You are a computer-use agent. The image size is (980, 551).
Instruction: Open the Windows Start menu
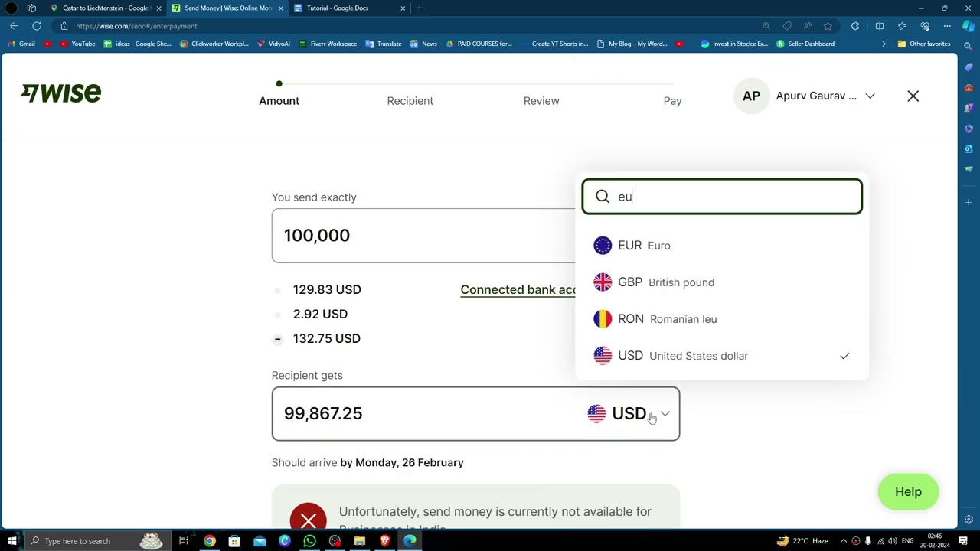[11, 541]
